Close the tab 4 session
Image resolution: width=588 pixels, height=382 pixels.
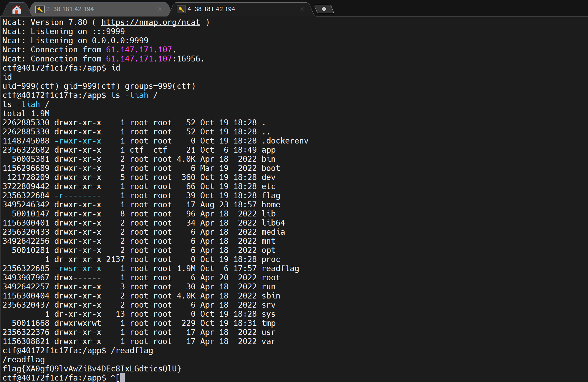302,9
